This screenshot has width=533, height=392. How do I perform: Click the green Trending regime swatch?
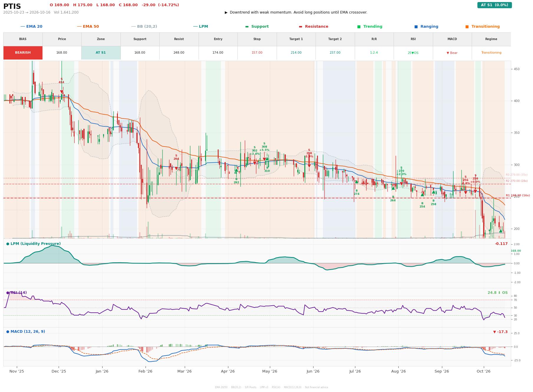click(359, 27)
